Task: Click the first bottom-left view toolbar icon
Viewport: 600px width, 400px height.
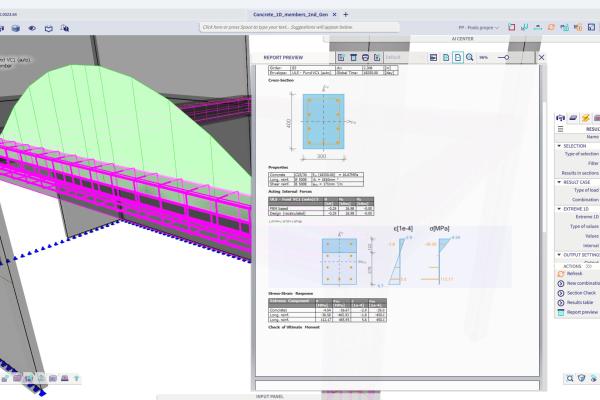Action: coord(5,379)
